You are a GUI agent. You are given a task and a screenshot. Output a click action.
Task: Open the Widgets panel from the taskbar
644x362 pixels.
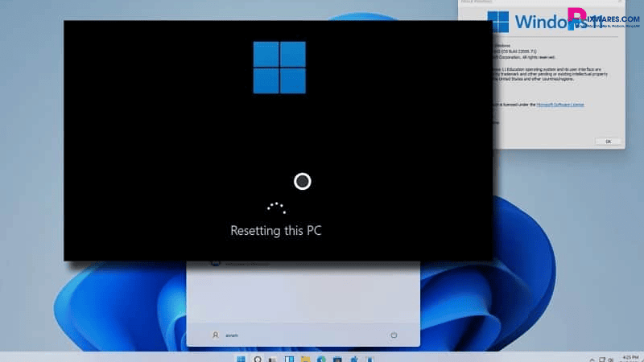point(289,356)
